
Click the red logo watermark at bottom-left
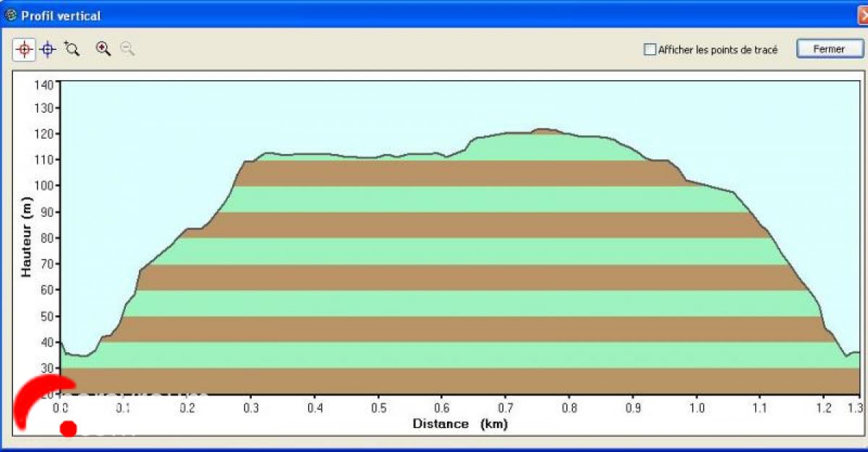click(x=45, y=406)
